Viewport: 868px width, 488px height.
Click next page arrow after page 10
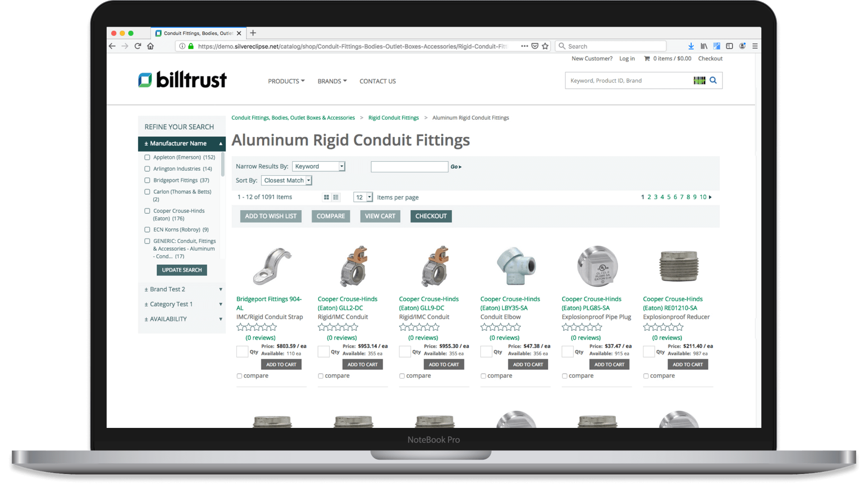click(x=710, y=197)
